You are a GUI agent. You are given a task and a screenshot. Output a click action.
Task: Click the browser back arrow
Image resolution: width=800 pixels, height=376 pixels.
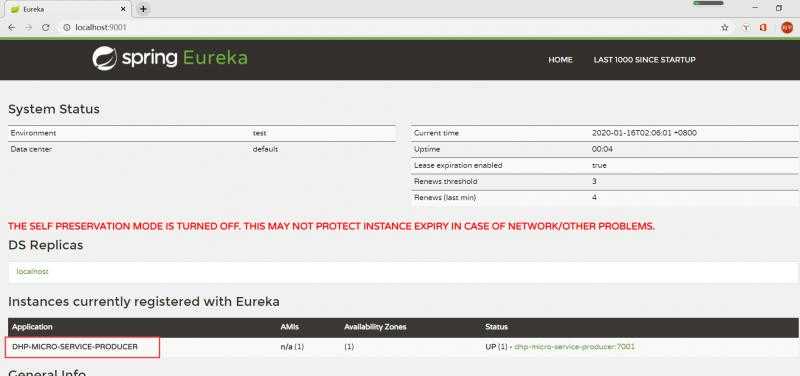pos(12,28)
